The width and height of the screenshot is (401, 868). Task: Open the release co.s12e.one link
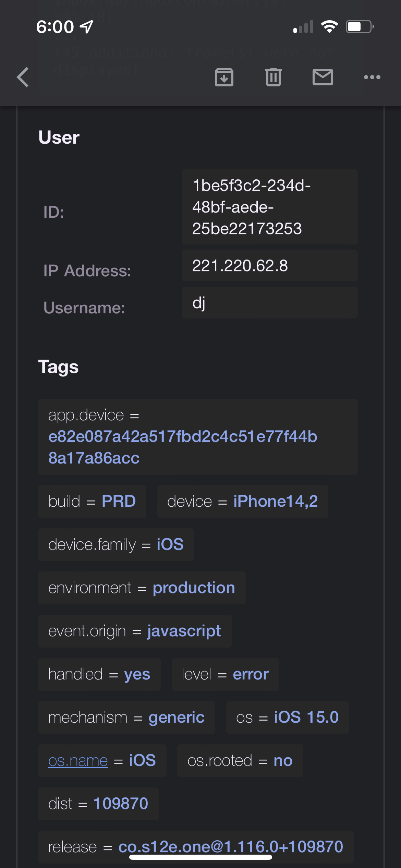click(x=231, y=847)
